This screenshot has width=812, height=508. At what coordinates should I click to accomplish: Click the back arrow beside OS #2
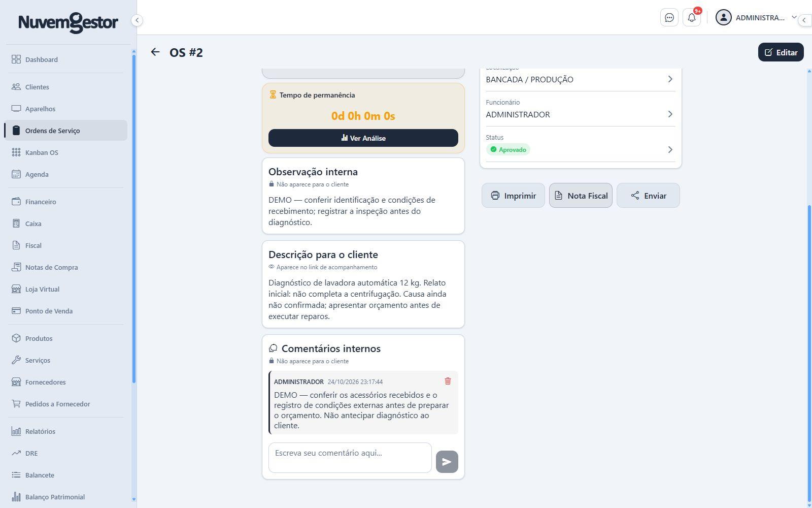click(155, 52)
